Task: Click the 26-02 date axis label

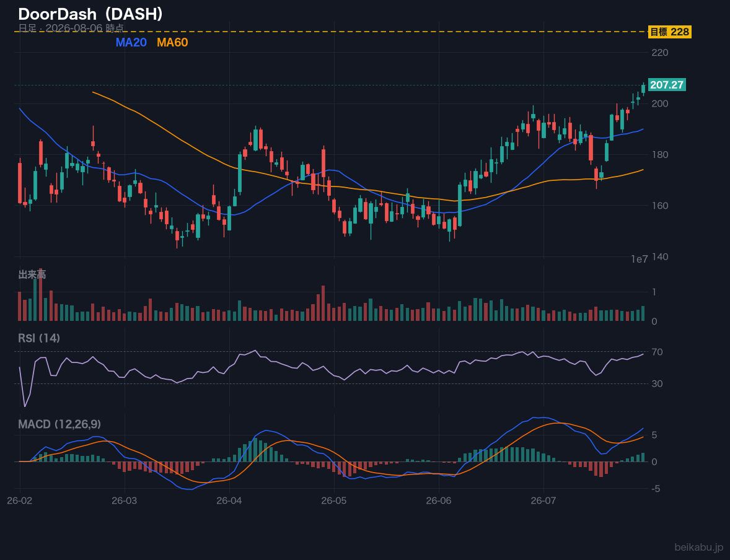Action: point(20,501)
